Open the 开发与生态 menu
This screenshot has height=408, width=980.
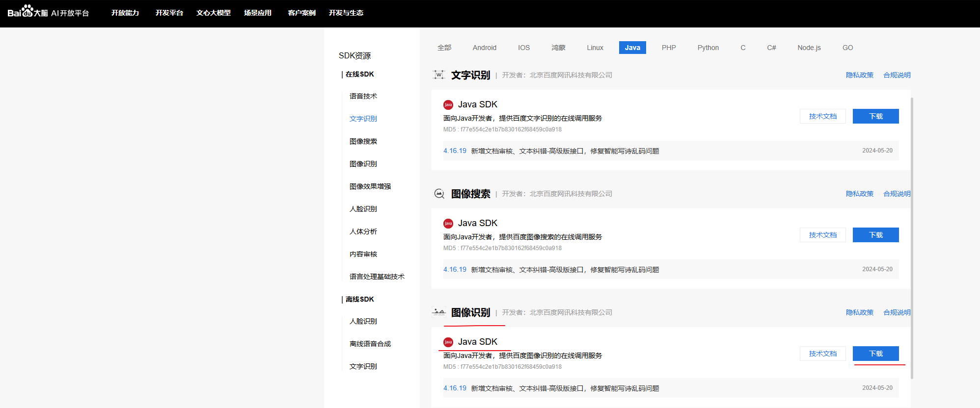346,13
